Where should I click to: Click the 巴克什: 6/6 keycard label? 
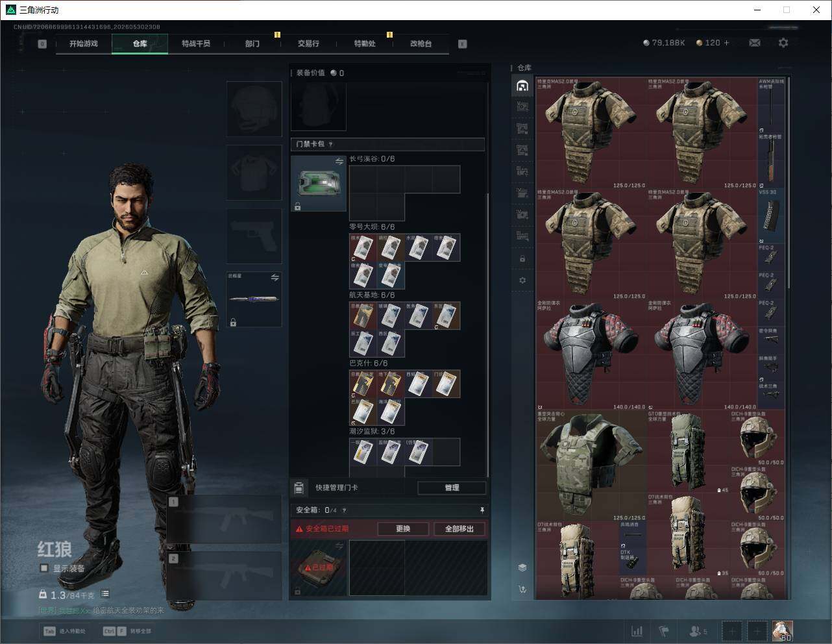click(x=369, y=364)
